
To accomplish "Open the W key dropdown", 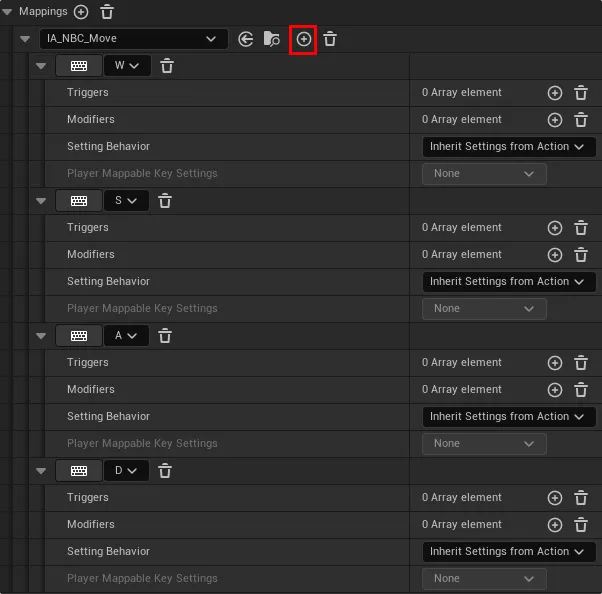I will point(127,66).
